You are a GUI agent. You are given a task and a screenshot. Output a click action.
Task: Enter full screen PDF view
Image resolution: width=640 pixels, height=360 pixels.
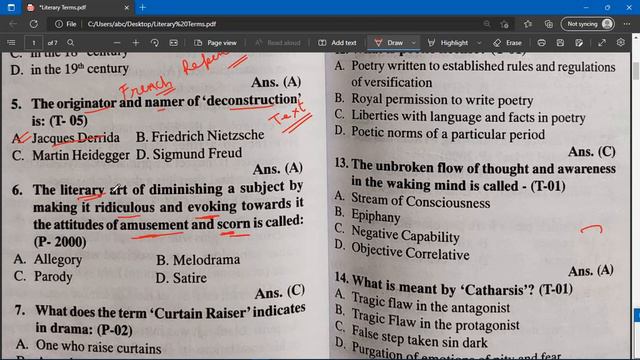point(602,42)
